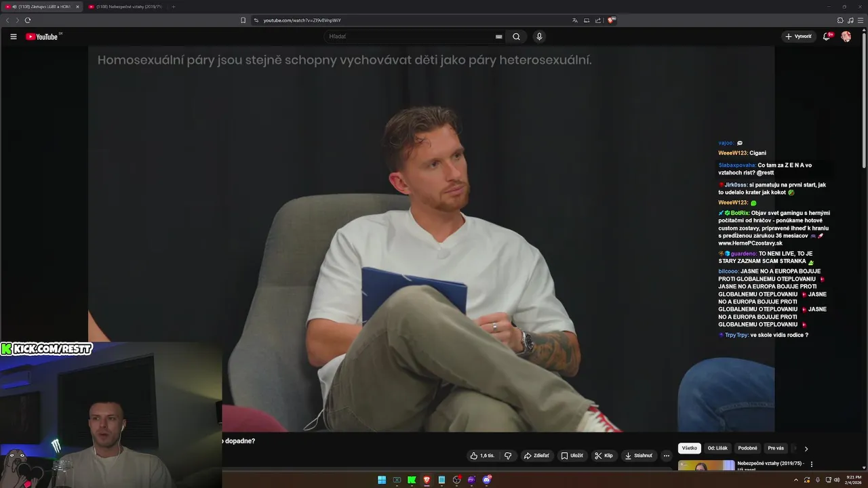Switch to the Zástupci LGBT browser tab
The height and width of the screenshot is (488, 868).
(41, 7)
